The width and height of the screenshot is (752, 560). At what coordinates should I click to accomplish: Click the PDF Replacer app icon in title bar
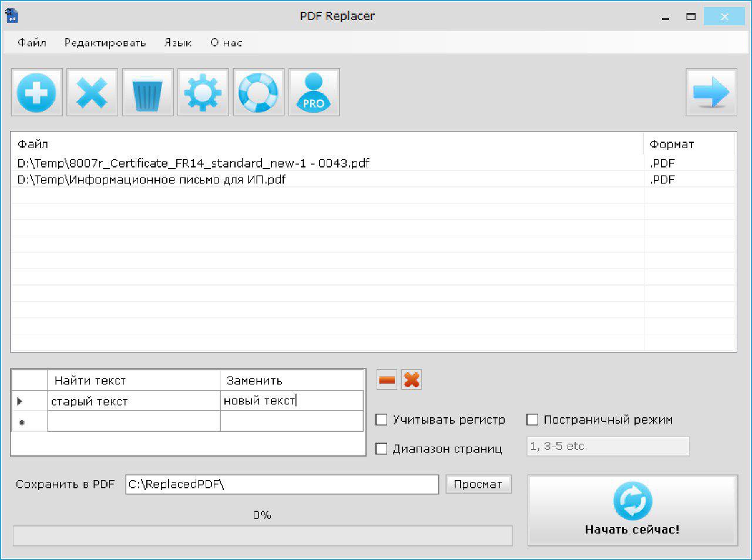pos(12,15)
